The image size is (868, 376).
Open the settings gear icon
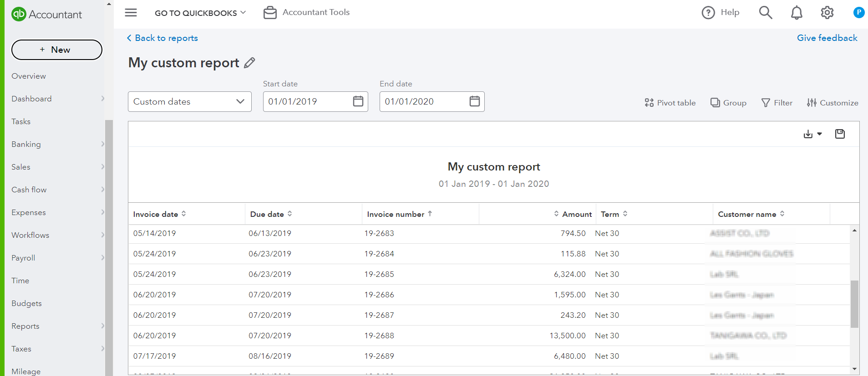pyautogui.click(x=827, y=13)
